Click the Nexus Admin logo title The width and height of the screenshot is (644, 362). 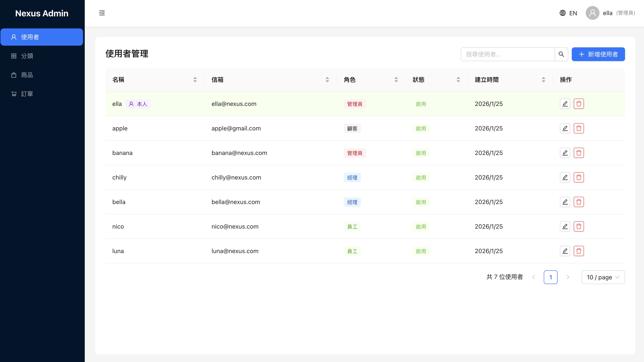pos(42,13)
